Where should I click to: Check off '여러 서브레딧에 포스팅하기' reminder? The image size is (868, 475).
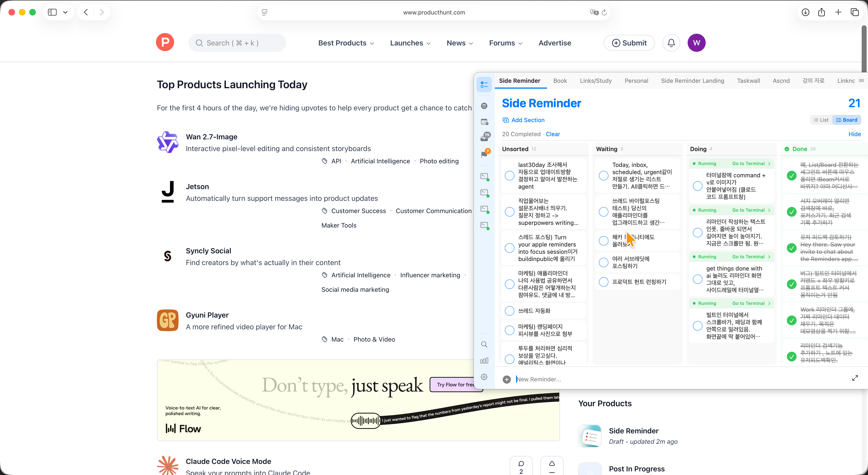click(x=604, y=262)
